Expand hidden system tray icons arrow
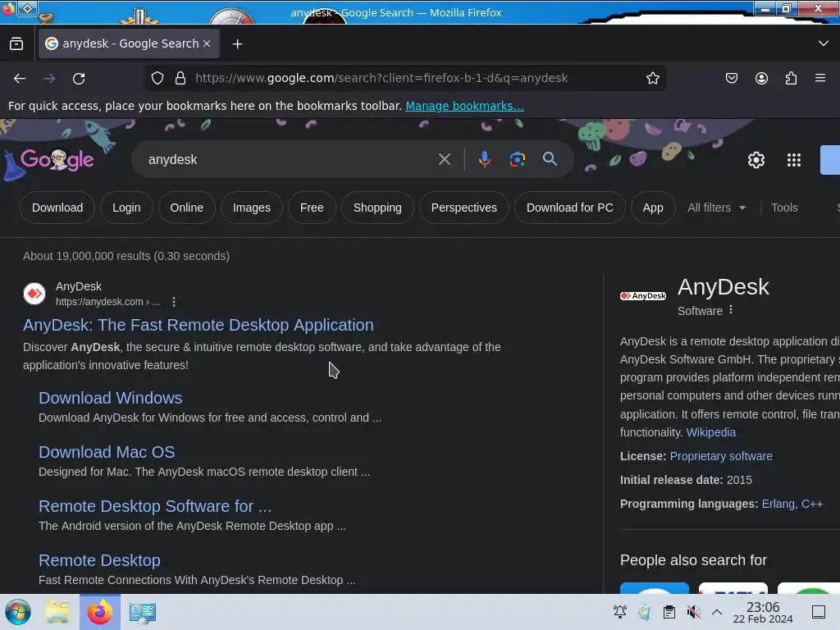The image size is (840, 630). coord(717,612)
